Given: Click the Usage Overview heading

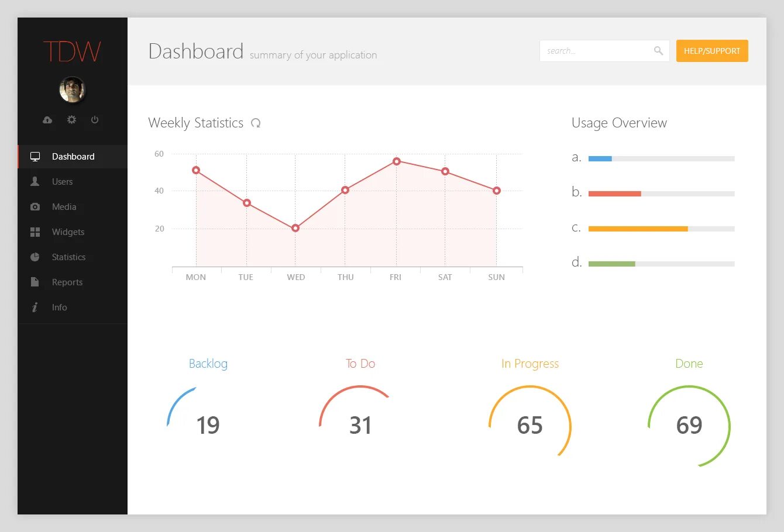Looking at the screenshot, I should [619, 123].
